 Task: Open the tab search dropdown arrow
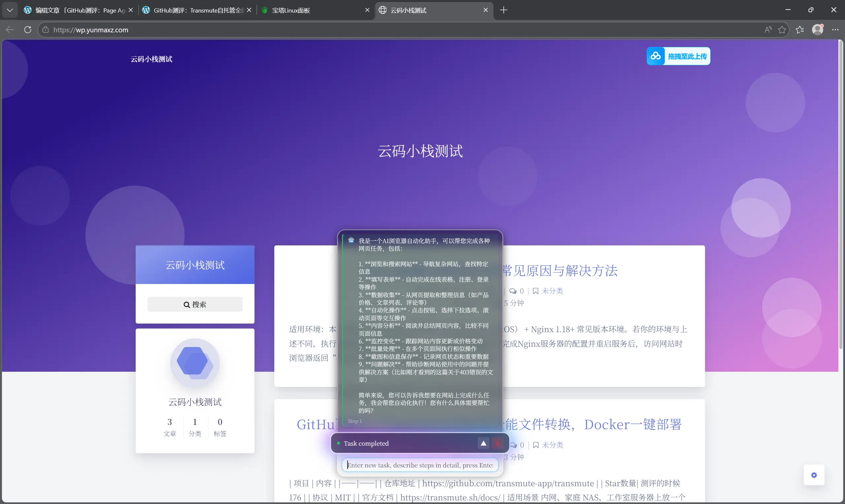(10, 10)
